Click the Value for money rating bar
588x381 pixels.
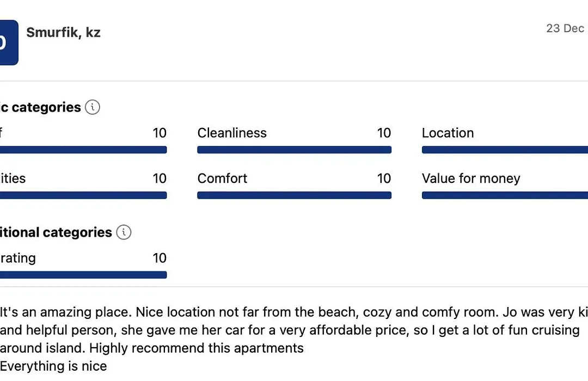505,195
